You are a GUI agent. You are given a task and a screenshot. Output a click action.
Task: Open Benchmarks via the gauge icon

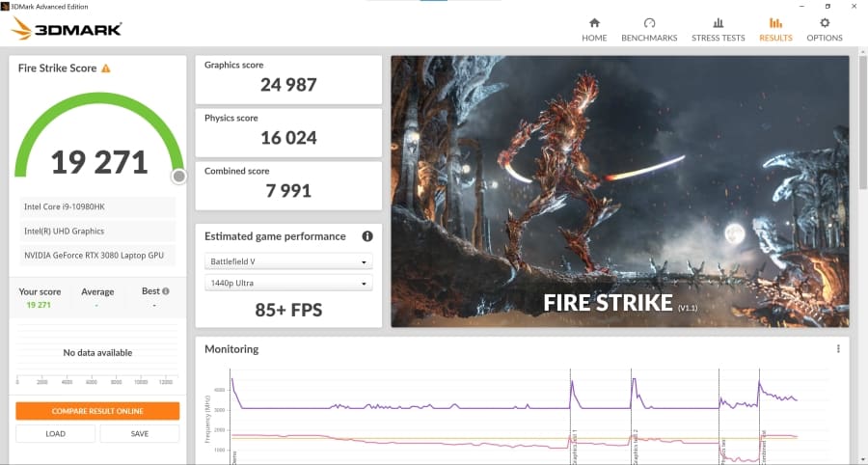coord(649,23)
